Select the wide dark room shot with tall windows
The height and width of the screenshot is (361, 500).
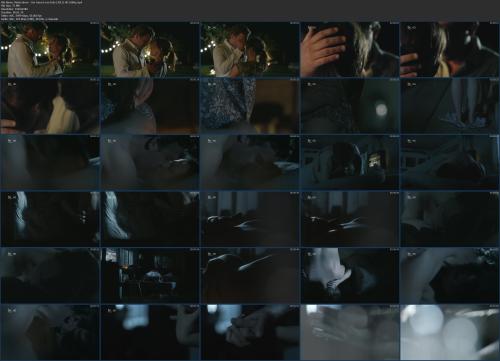click(x=150, y=275)
